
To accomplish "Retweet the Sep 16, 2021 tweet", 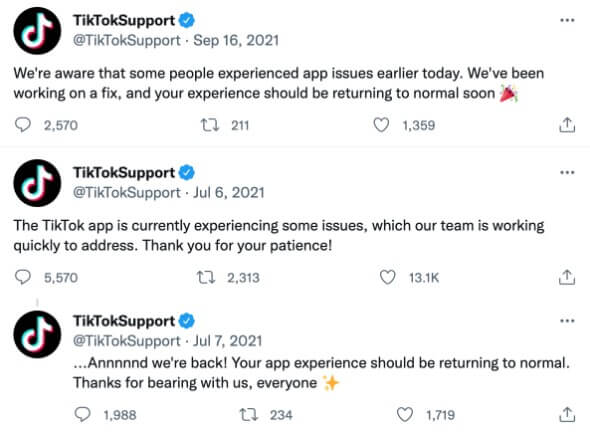I will click(209, 125).
